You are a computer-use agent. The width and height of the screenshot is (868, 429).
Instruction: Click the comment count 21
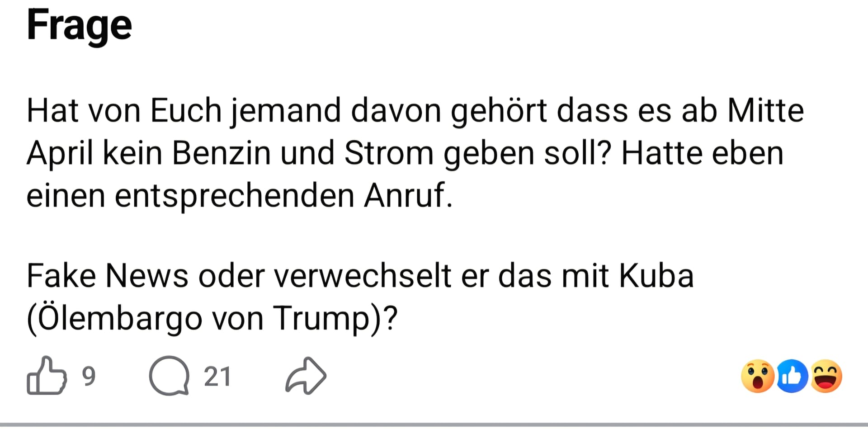point(217,376)
